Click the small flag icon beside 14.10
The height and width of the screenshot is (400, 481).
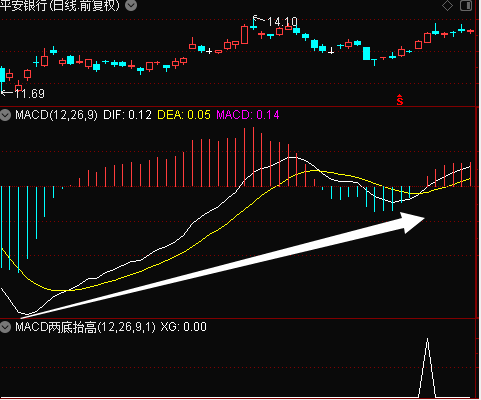click(x=256, y=18)
